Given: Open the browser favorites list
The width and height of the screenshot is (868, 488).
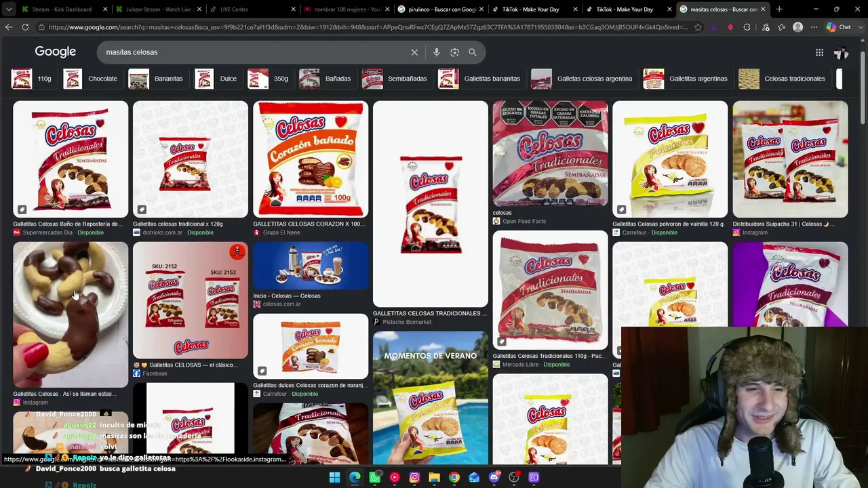Looking at the screenshot, I should 782,27.
